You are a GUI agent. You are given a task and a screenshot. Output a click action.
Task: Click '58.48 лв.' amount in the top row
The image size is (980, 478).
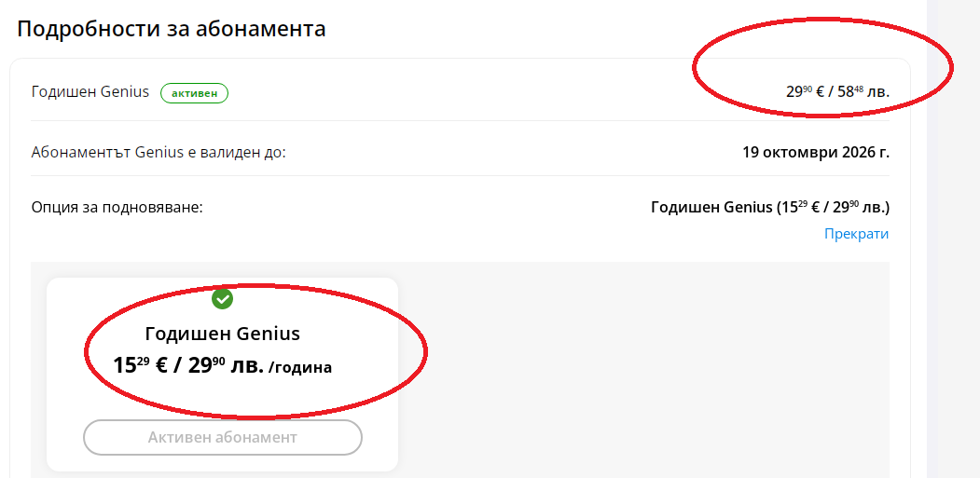[862, 92]
